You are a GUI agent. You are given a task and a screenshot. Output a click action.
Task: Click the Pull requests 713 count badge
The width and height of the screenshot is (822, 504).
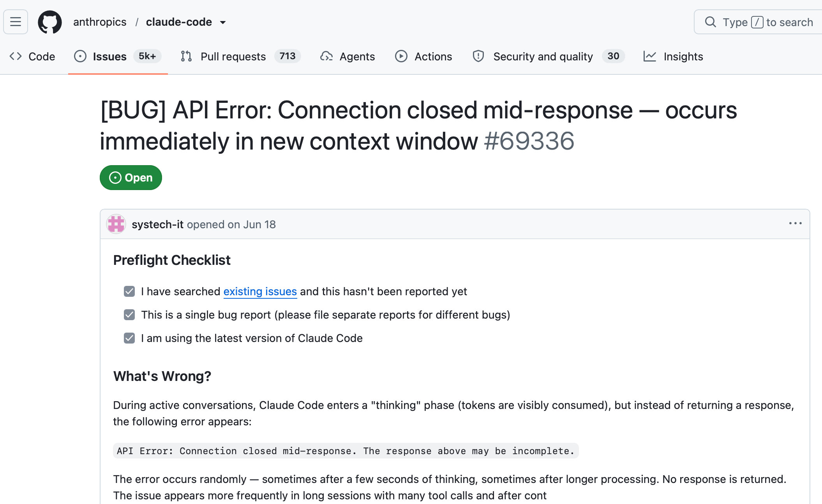[x=288, y=56]
